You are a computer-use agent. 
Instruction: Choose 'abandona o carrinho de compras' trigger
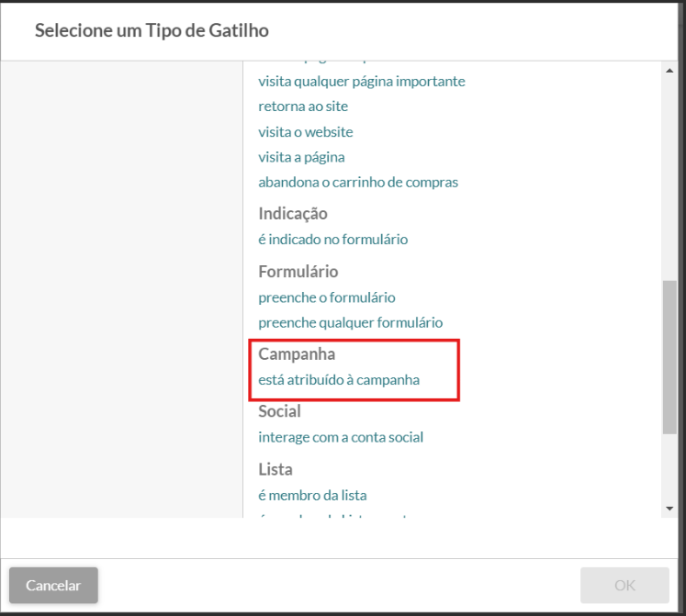358,182
